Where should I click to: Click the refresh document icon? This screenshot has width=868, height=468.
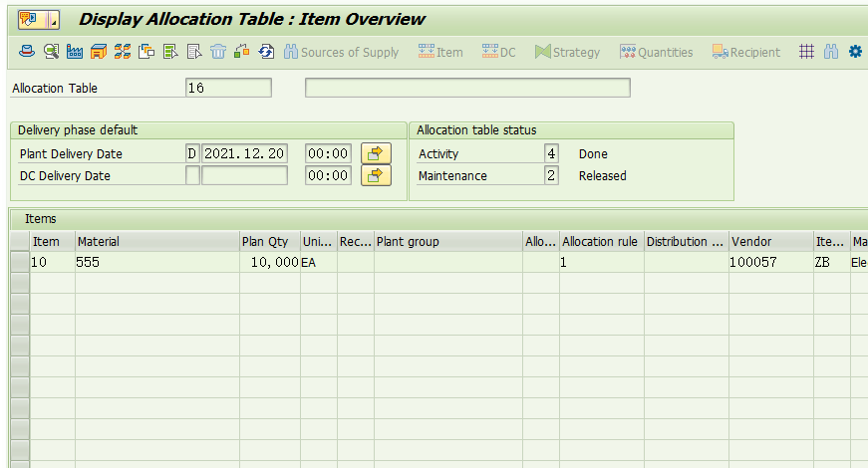point(266,52)
